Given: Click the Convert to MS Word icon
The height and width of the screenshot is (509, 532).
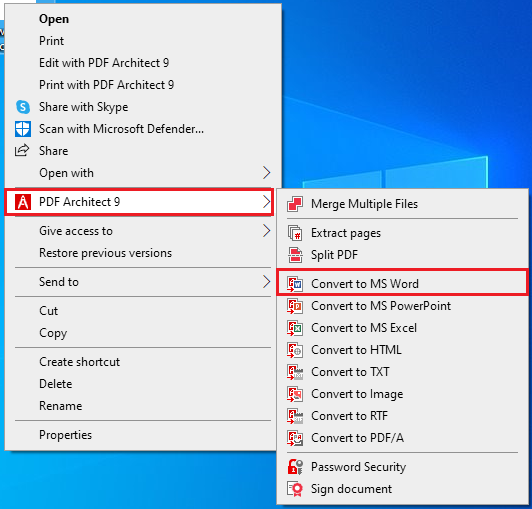Looking at the screenshot, I should pos(295,284).
